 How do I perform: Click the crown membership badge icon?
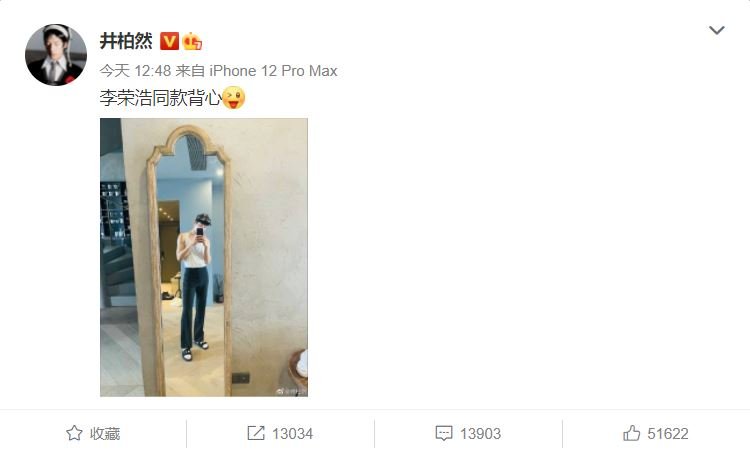tap(192, 41)
